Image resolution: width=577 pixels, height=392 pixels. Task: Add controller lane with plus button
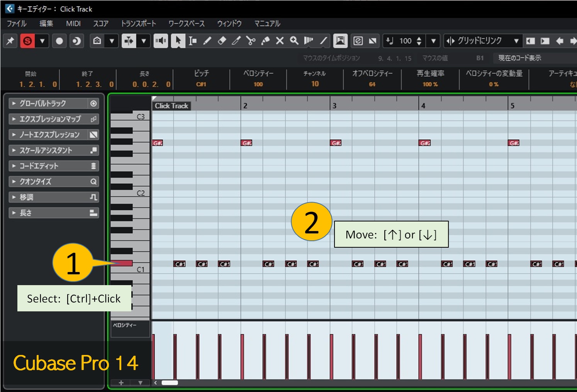[121, 383]
